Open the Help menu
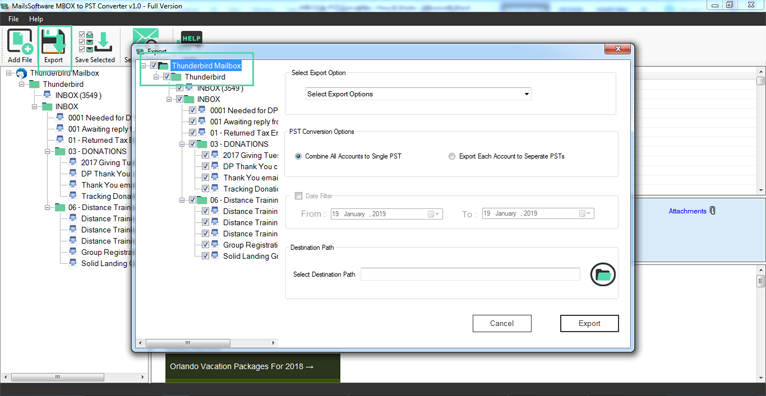 click(36, 19)
